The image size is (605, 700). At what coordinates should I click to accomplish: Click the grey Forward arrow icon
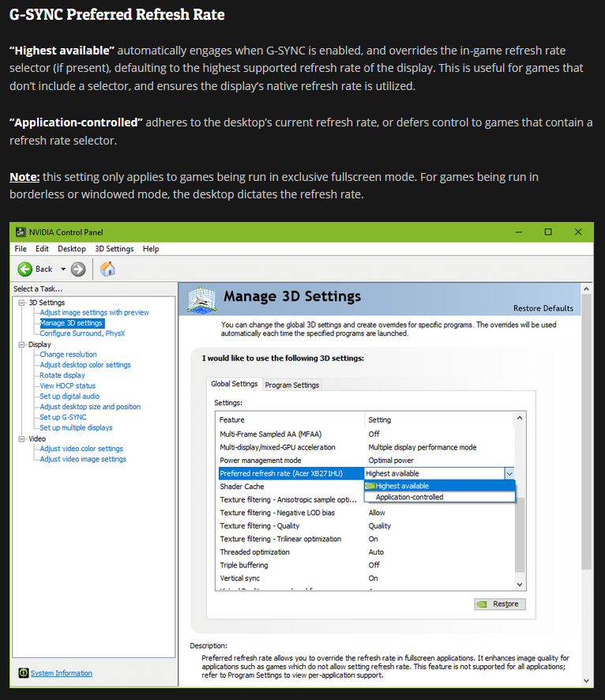click(x=78, y=269)
